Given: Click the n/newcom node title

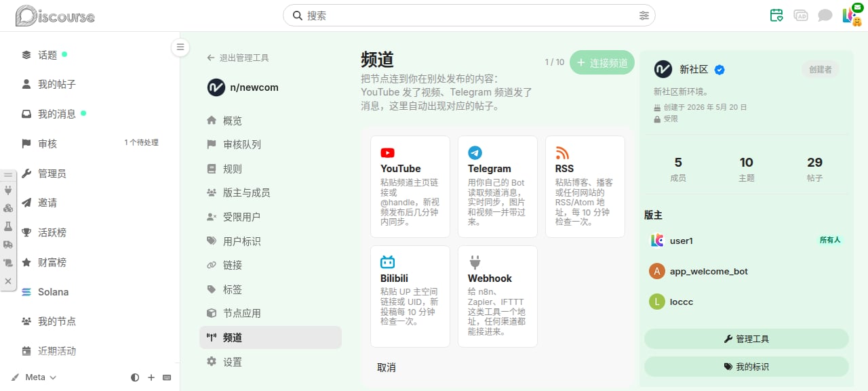Looking at the screenshot, I should click(254, 87).
